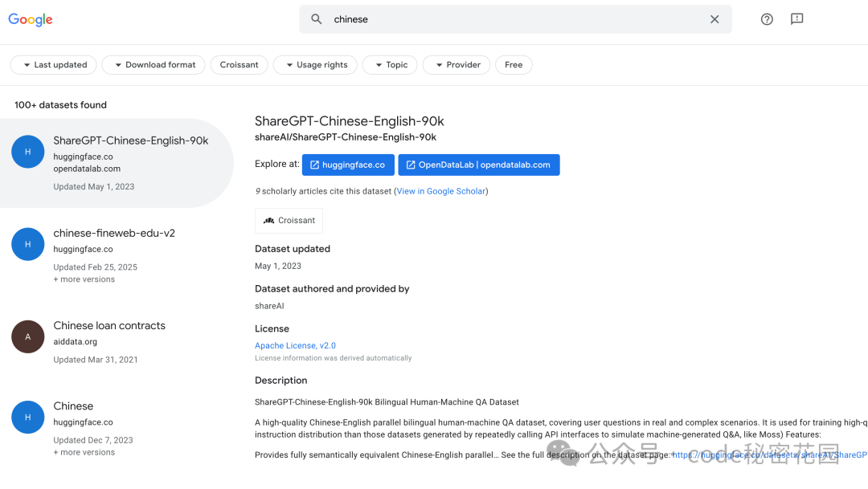
Task: Click "Updated Mar 31, 2021" text
Action: coord(95,360)
